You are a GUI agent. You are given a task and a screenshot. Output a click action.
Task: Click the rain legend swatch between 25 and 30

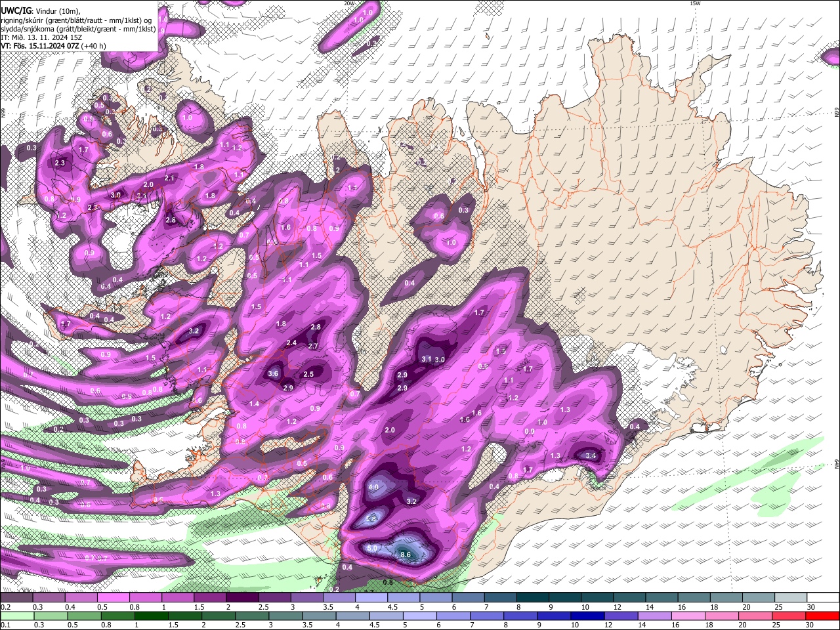pos(789,616)
